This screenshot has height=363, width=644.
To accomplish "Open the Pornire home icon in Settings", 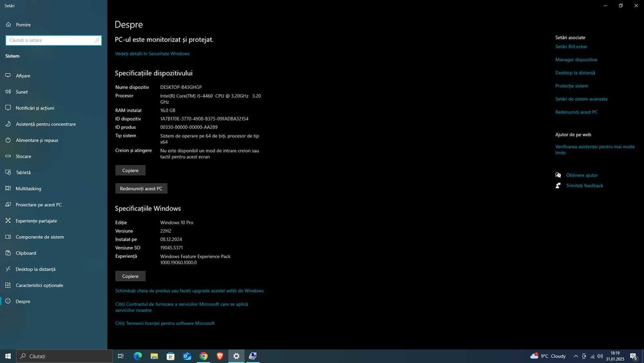I will (8, 25).
